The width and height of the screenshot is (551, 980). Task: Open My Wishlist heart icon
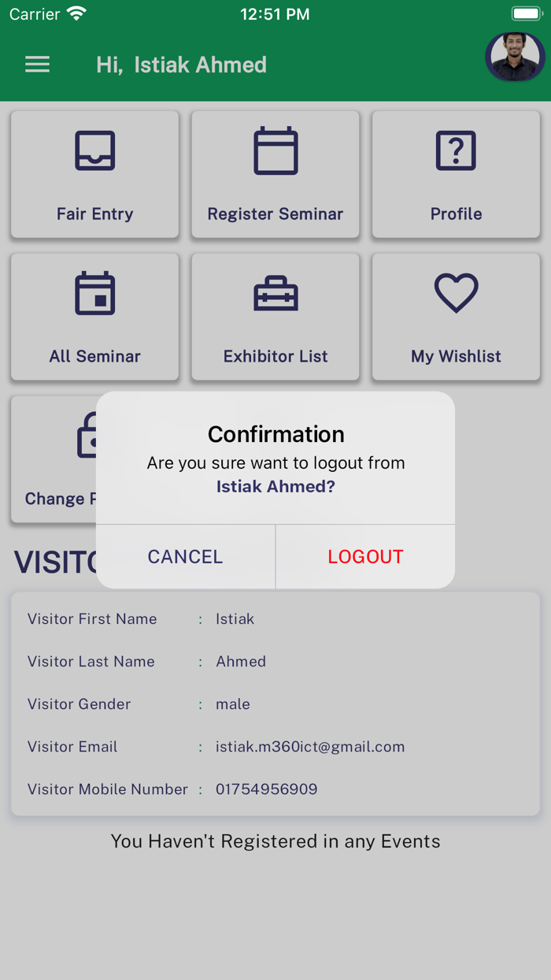click(455, 292)
